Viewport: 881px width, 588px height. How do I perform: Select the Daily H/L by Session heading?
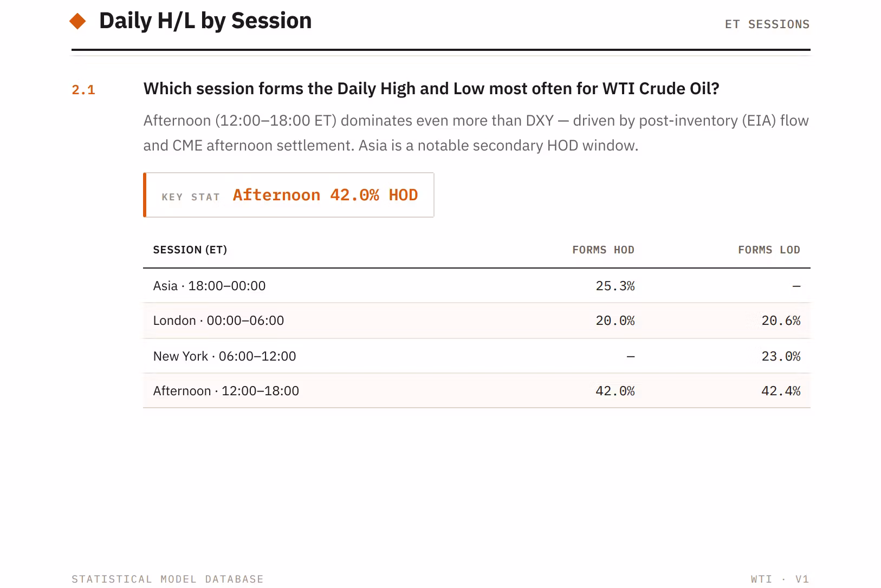pyautogui.click(x=205, y=21)
